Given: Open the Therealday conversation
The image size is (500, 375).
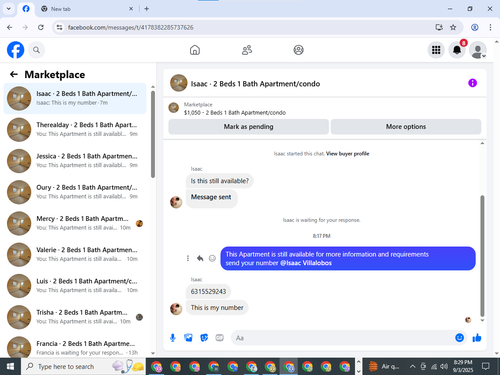Looking at the screenshot, I should pyautogui.click(x=75, y=129).
